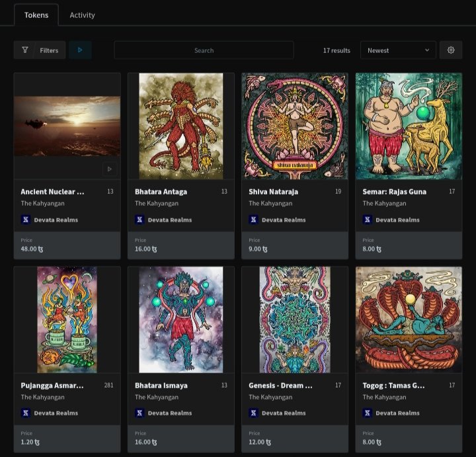Screen dimensions: 476x457
Task: Open the Shiva Nataraja artwork thumbnail
Action: (295, 126)
